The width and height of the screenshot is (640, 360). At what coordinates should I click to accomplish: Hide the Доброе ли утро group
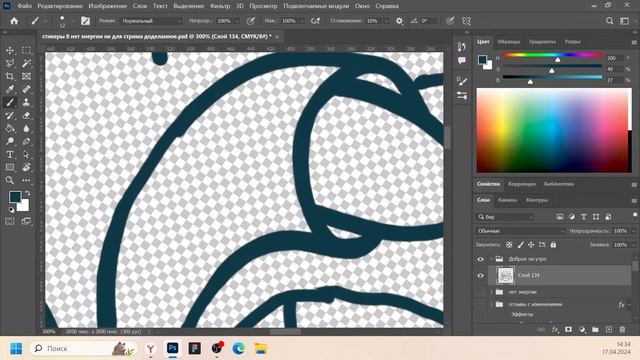480,259
